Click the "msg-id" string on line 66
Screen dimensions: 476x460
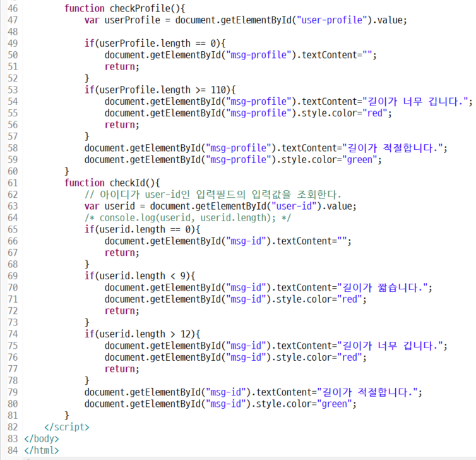tap(248, 241)
